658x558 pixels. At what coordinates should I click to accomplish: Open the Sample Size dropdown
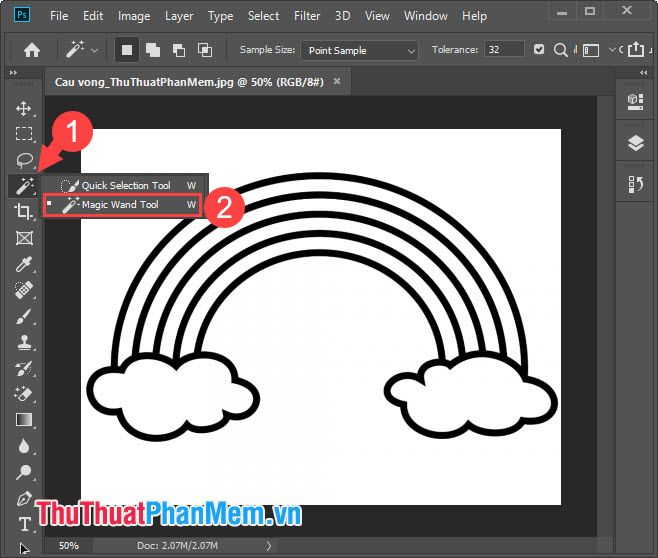coord(361,50)
